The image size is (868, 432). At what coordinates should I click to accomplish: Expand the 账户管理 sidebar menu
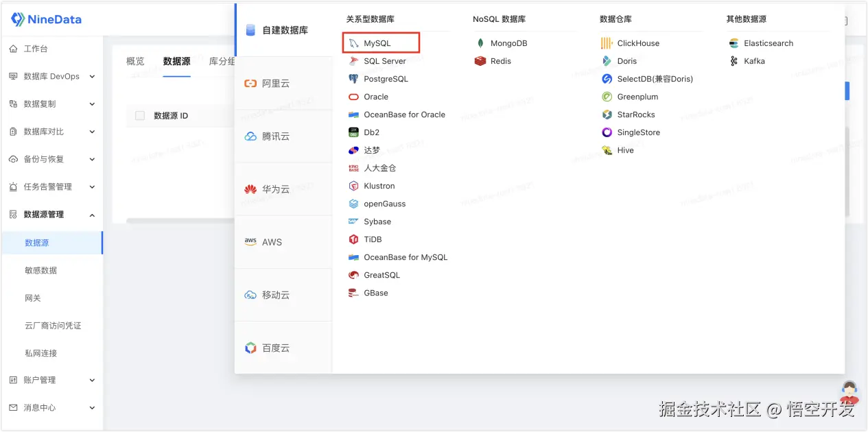click(52, 380)
